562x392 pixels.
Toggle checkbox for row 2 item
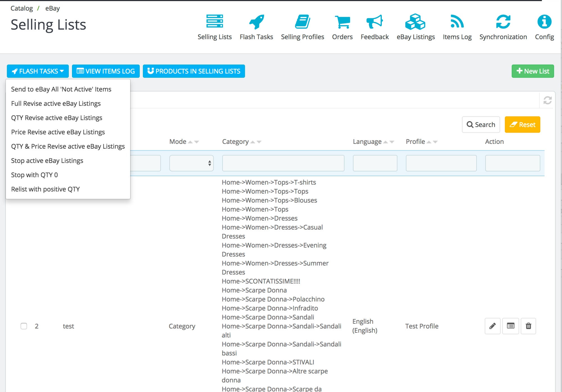click(24, 325)
